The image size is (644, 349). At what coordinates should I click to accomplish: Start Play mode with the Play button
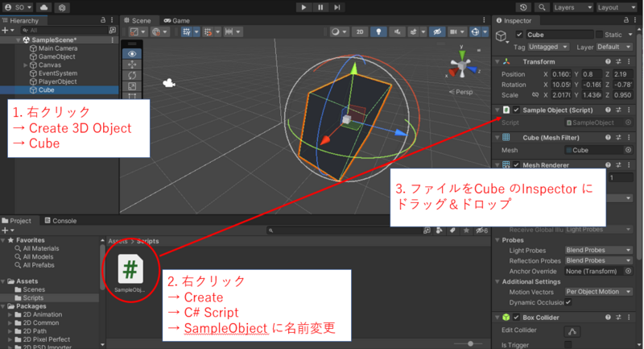tap(303, 7)
